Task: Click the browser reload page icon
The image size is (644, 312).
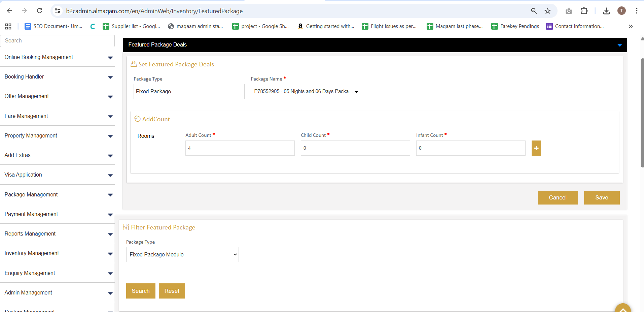Action: (39, 11)
